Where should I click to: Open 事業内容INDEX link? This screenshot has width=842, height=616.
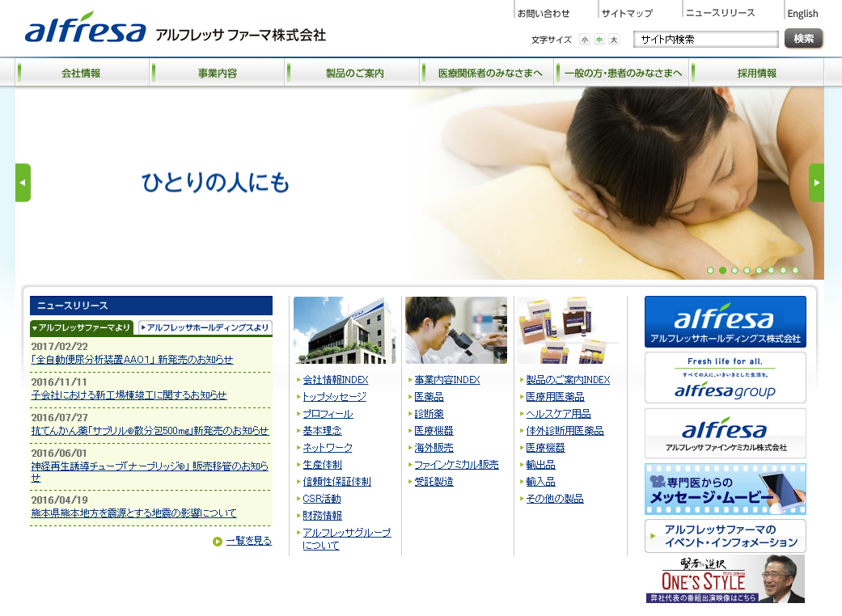(447, 380)
